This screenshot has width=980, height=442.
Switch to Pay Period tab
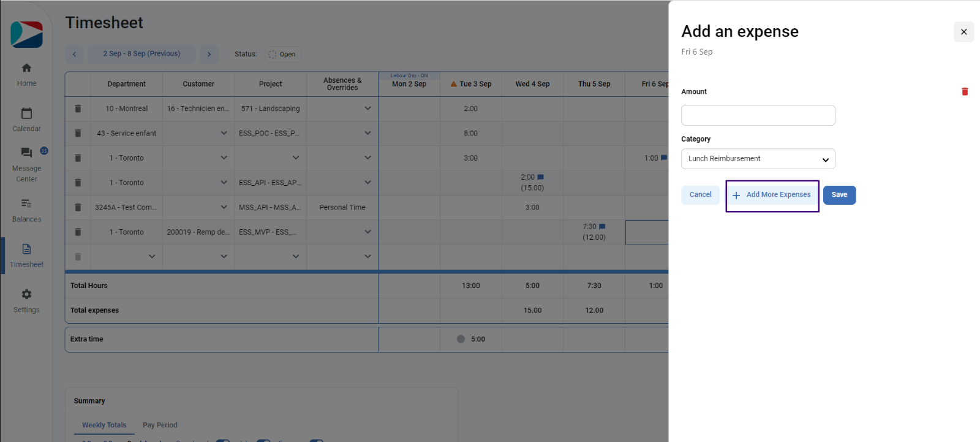160,425
